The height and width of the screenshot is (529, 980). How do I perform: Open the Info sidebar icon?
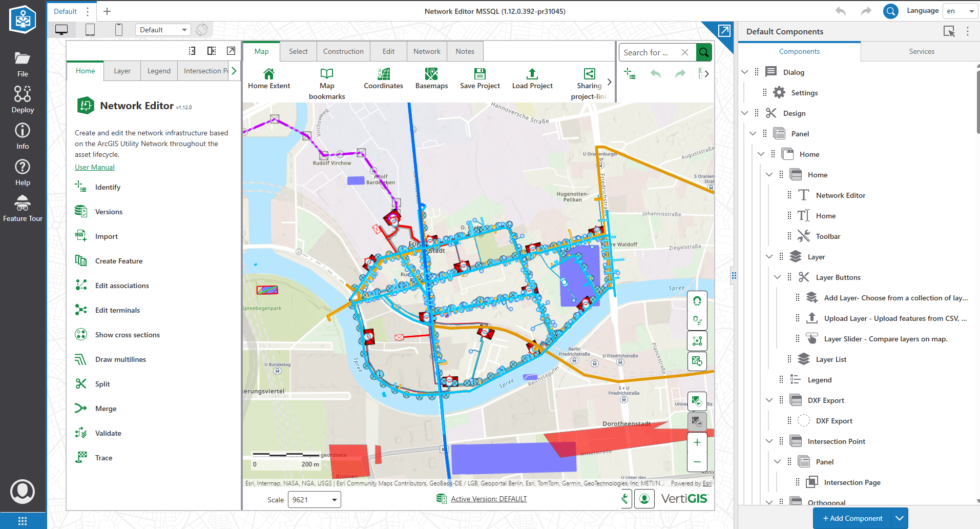pos(23,136)
